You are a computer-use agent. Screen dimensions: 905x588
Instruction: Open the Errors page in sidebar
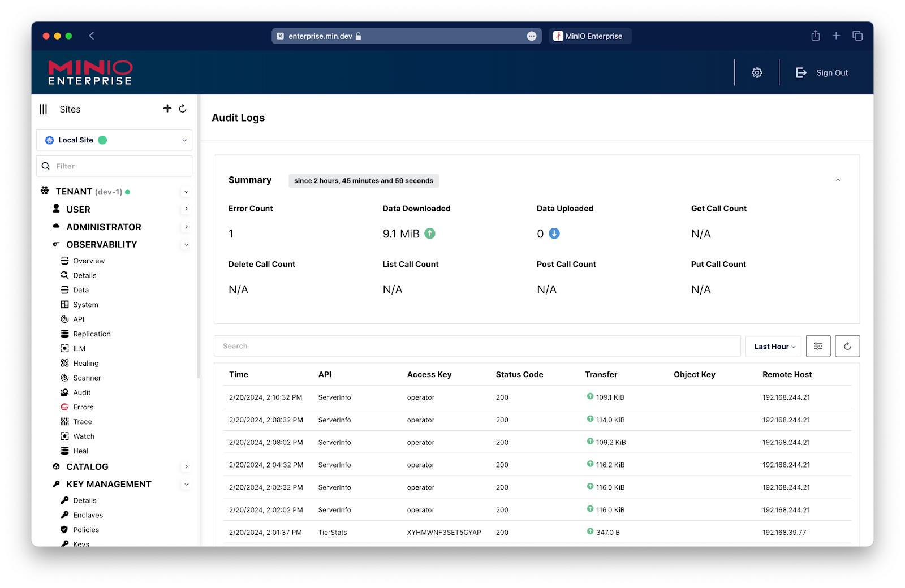point(83,407)
